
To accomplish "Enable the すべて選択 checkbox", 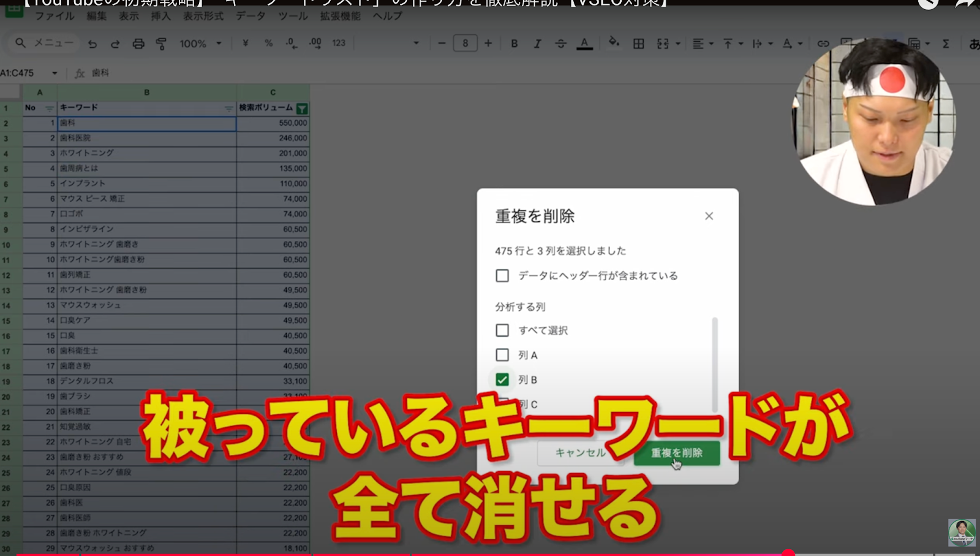I will click(502, 330).
